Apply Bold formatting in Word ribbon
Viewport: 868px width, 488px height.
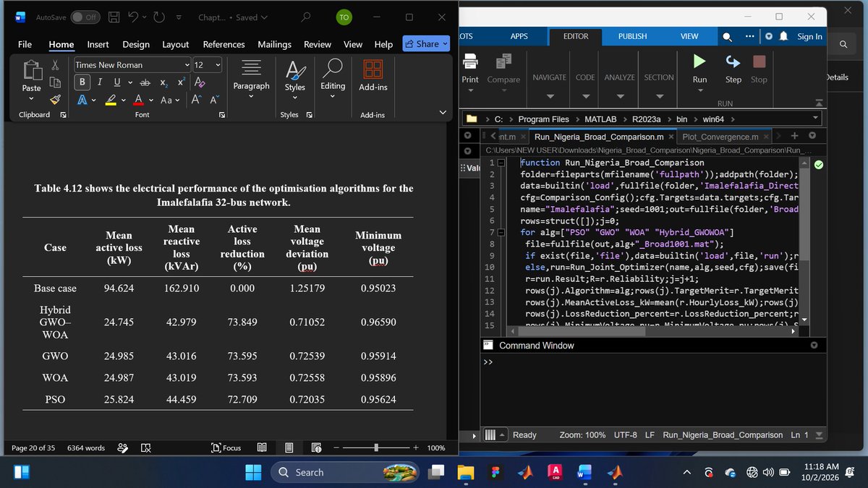pyautogui.click(x=83, y=82)
